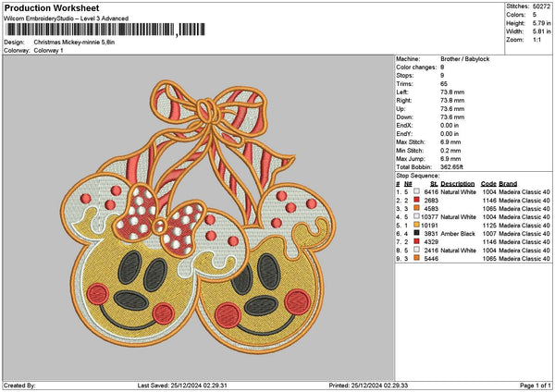555x392 pixels.
Task: Click the EndY: label
Action: tap(404, 134)
